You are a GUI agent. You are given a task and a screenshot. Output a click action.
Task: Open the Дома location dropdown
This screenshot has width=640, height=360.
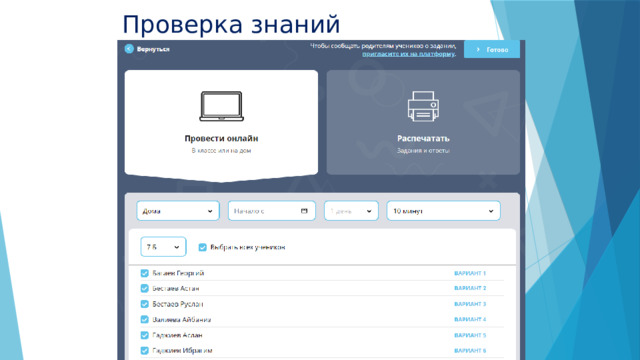coord(178,211)
